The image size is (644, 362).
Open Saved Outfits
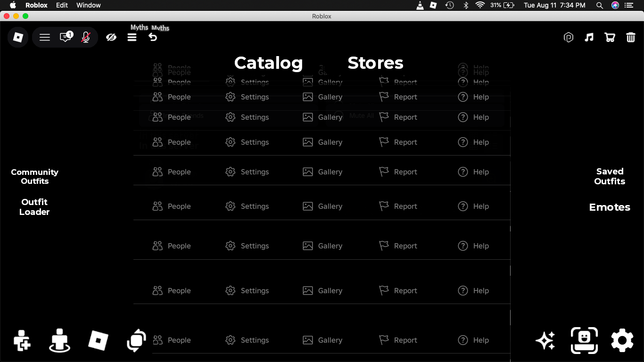[x=610, y=176]
